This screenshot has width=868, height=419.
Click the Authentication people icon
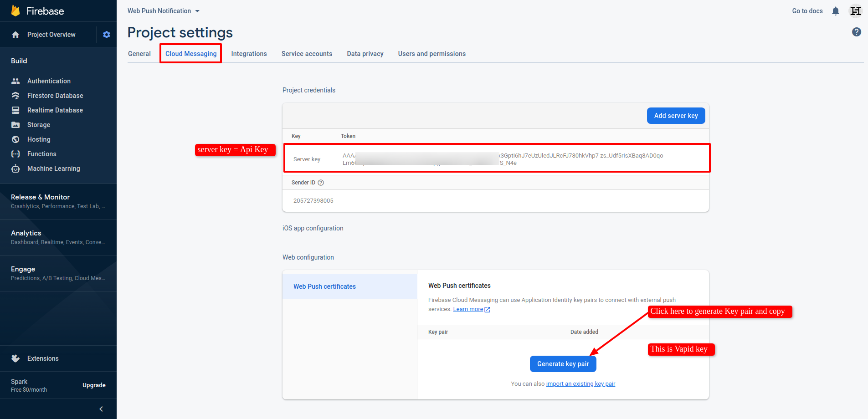click(x=15, y=81)
